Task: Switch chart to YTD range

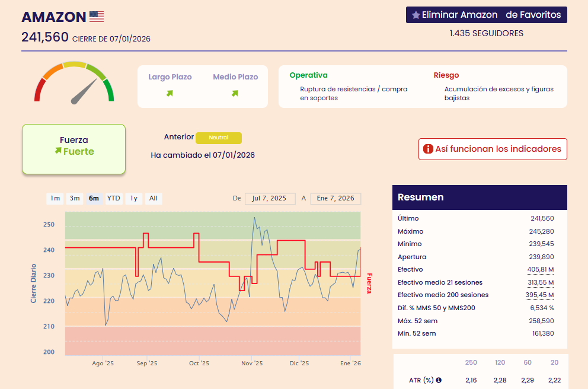Action: coord(113,199)
